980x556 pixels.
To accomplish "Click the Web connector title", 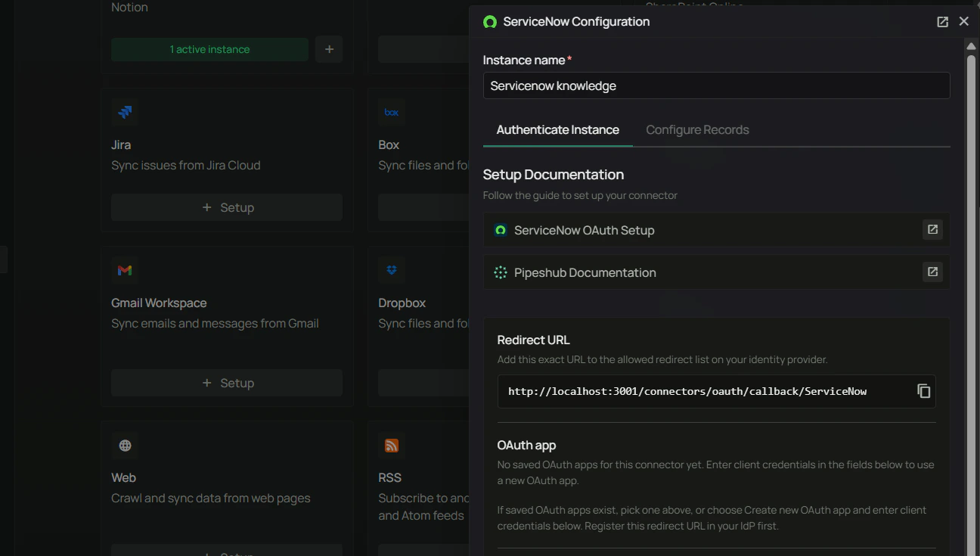I will [123, 477].
